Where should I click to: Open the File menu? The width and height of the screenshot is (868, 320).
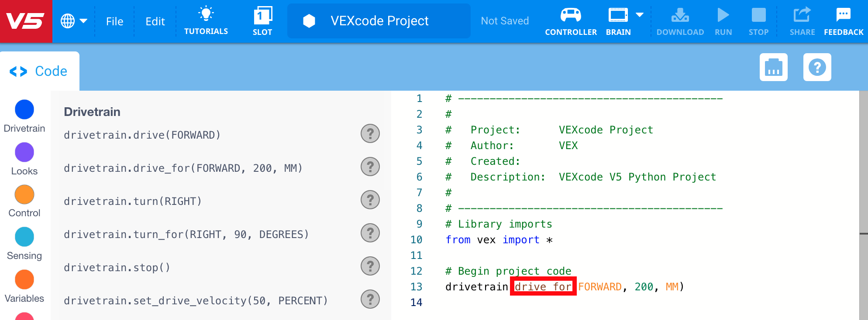coord(114,21)
